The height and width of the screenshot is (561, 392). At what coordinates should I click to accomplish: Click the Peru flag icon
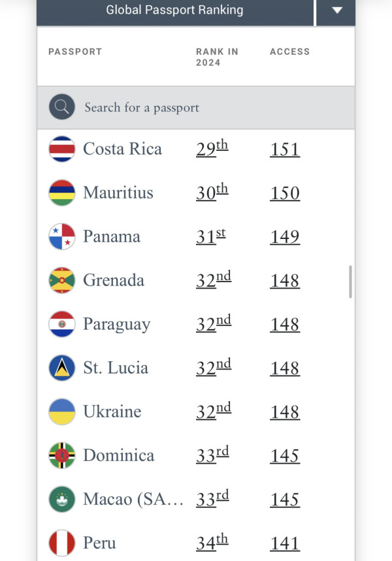coord(62,543)
